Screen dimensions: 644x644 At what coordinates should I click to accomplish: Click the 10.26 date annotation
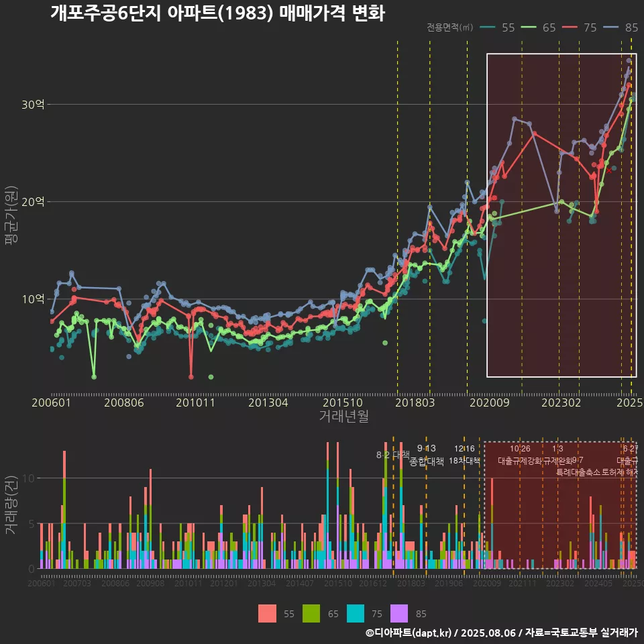pos(520,449)
